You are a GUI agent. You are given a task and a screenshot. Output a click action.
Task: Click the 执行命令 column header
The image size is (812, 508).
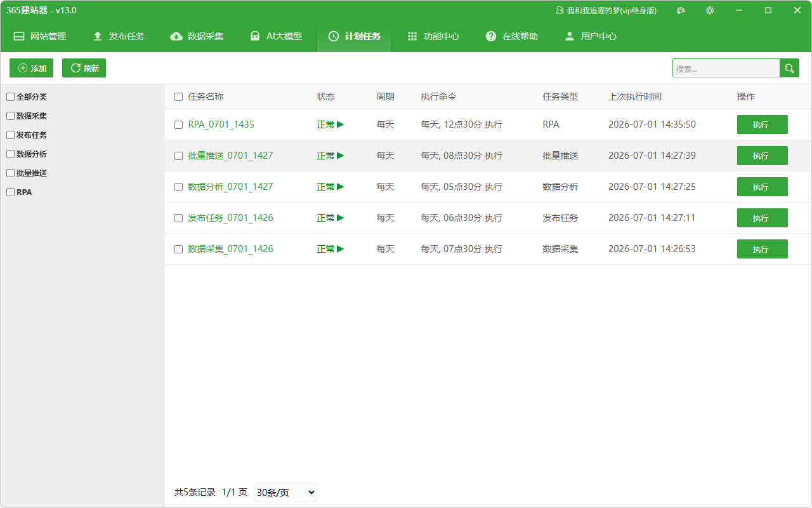point(438,97)
